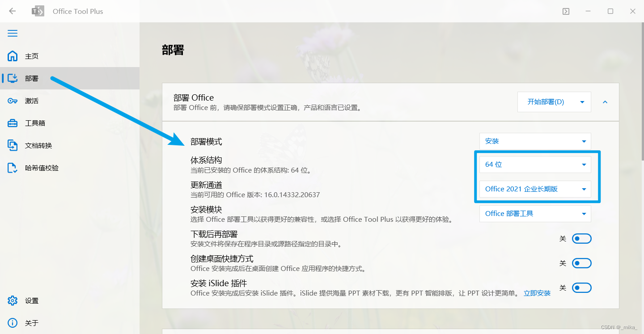Click the hash check icon beside 哈希值校验
644x334 pixels.
[x=13, y=168]
